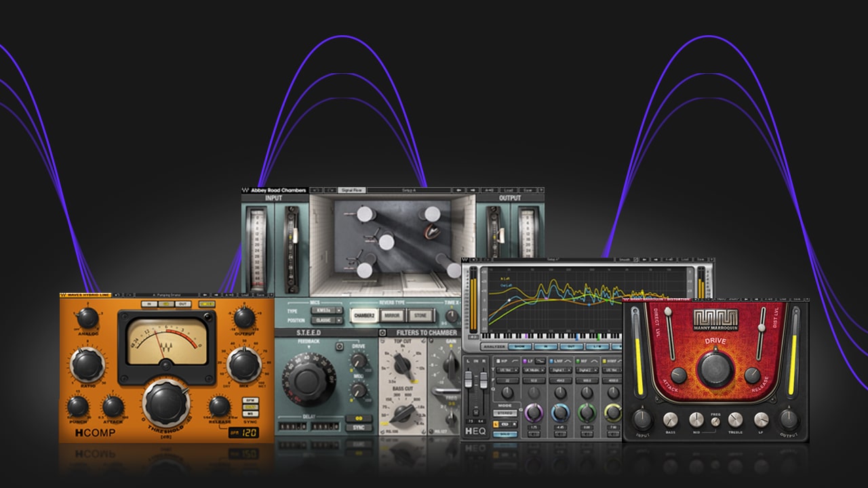The height and width of the screenshot is (488, 868).
Task: Open Signal Flow view in Abbey Road Chambers
Action: pyautogui.click(x=351, y=190)
